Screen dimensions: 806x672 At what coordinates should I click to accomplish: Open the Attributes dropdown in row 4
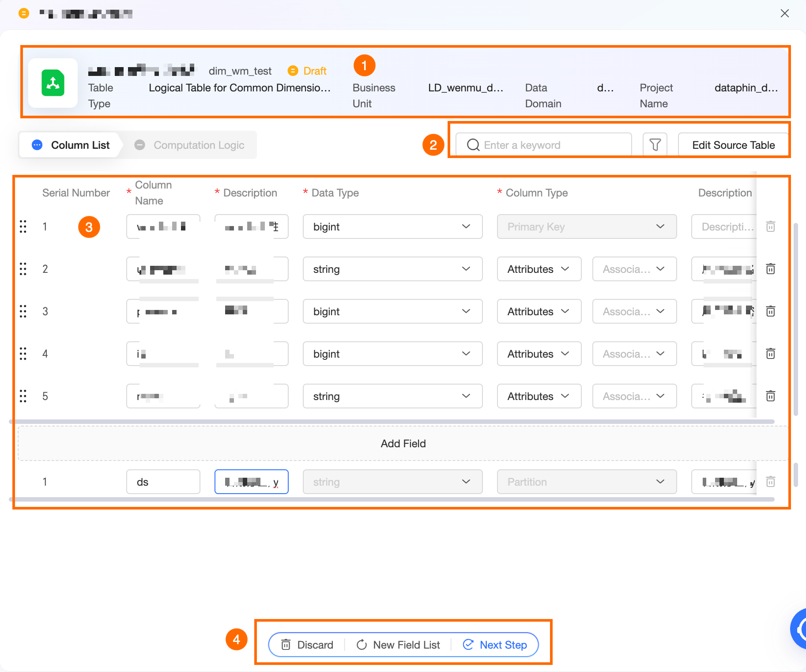pyautogui.click(x=539, y=354)
